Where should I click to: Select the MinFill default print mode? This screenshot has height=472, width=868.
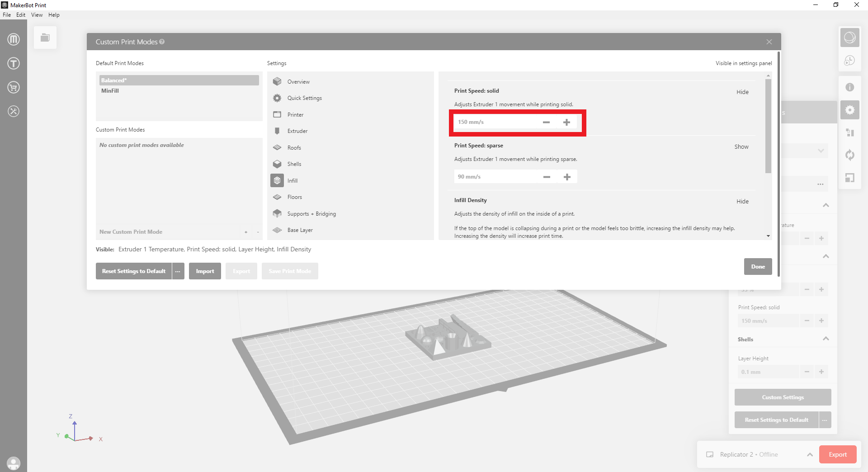pyautogui.click(x=179, y=91)
